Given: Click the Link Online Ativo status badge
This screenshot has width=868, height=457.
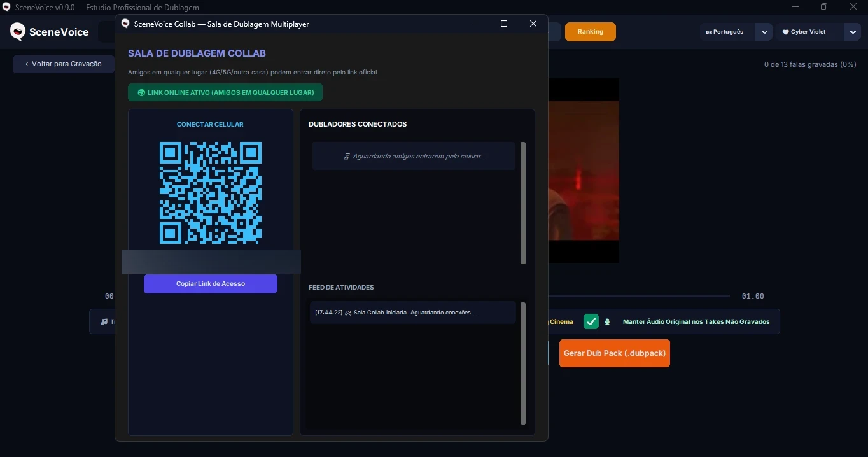Looking at the screenshot, I should coord(225,92).
